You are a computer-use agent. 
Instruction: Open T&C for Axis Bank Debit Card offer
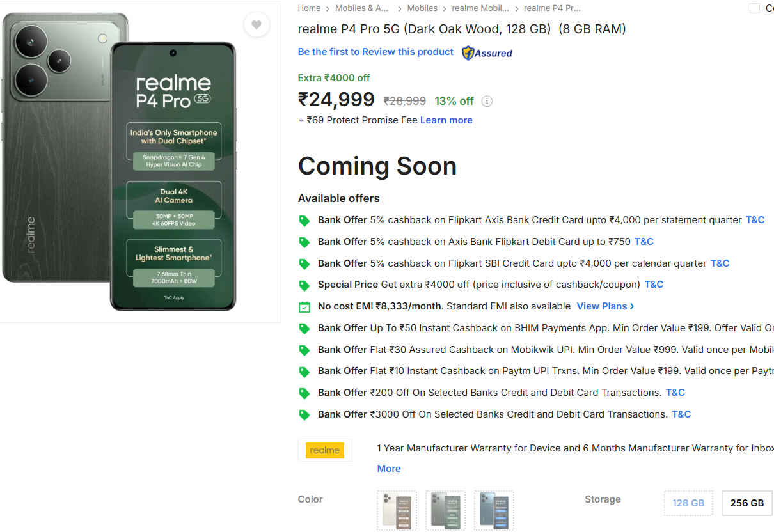coord(644,242)
